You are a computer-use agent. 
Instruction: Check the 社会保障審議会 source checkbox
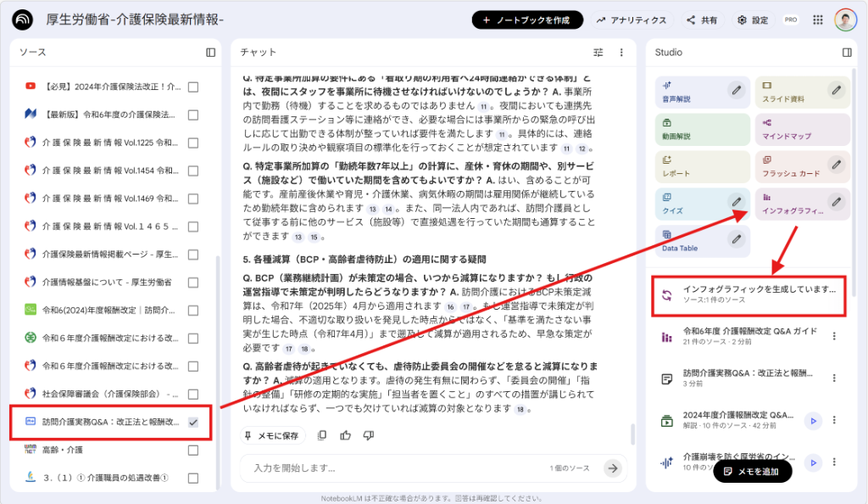(x=193, y=394)
